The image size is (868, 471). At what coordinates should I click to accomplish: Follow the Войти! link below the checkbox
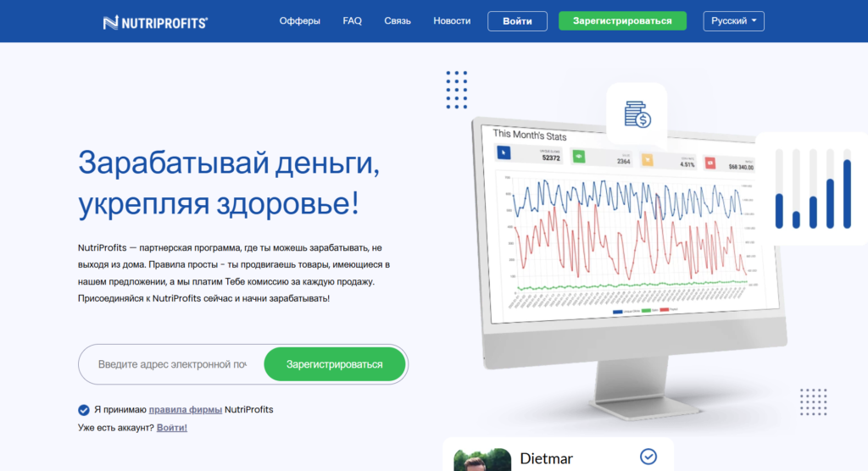point(171,427)
